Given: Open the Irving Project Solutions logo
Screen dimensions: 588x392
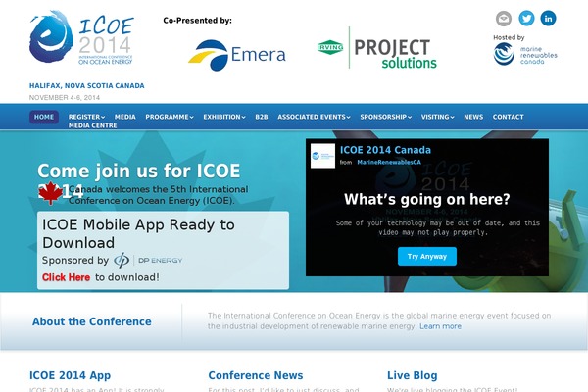Looking at the screenshot, I should (x=377, y=48).
